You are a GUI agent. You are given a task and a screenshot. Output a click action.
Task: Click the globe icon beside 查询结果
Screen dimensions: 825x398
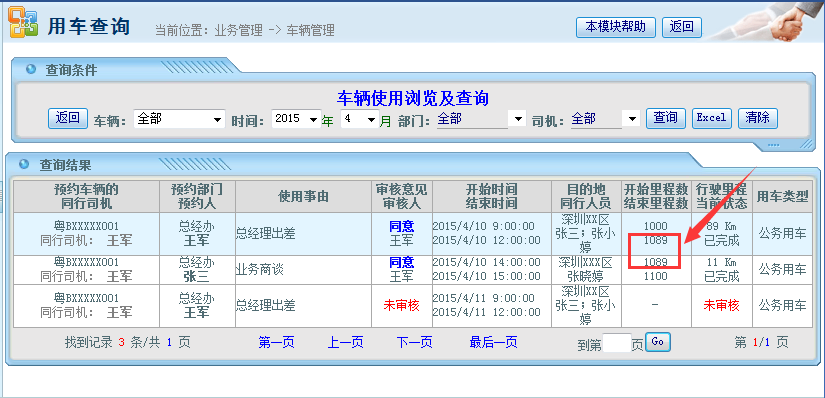[x=24, y=164]
